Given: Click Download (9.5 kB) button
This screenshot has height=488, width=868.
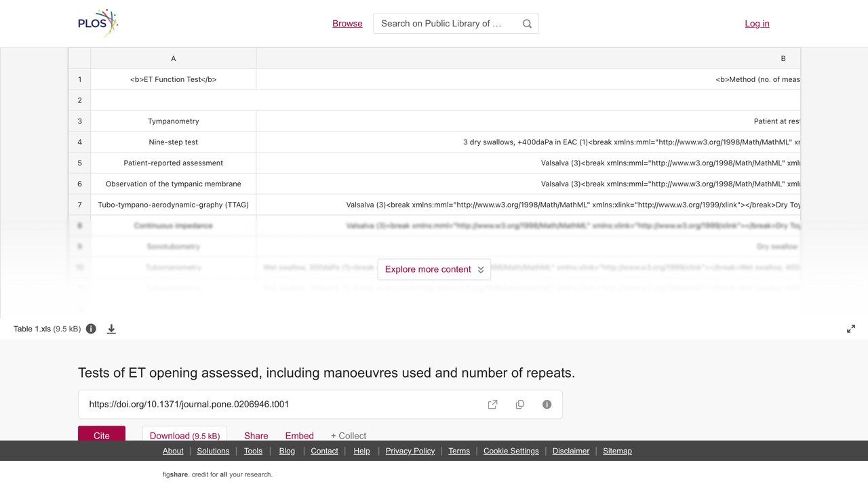Looking at the screenshot, I should click(184, 434).
